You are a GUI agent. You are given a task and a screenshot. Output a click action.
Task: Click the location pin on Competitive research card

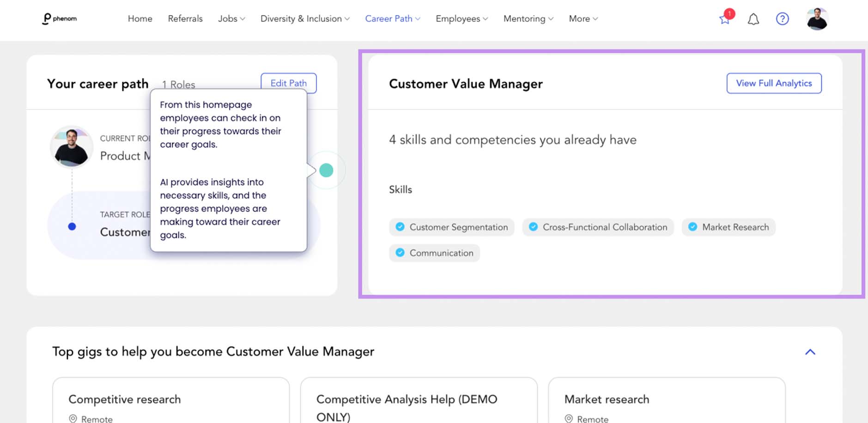coord(73,419)
